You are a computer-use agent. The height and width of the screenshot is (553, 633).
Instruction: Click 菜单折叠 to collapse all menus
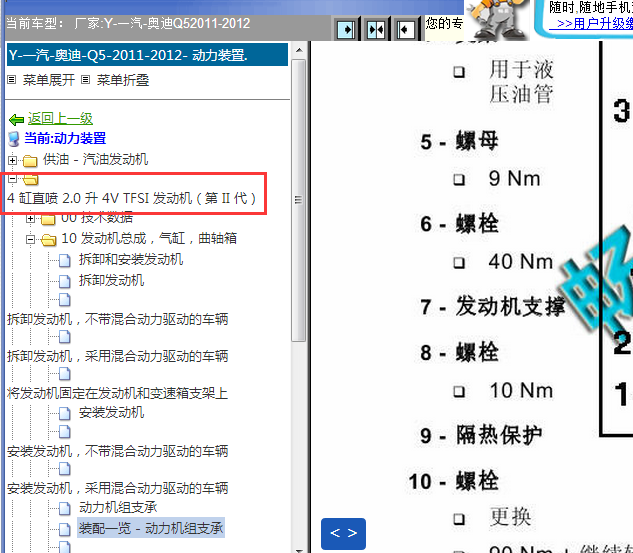[x=123, y=80]
